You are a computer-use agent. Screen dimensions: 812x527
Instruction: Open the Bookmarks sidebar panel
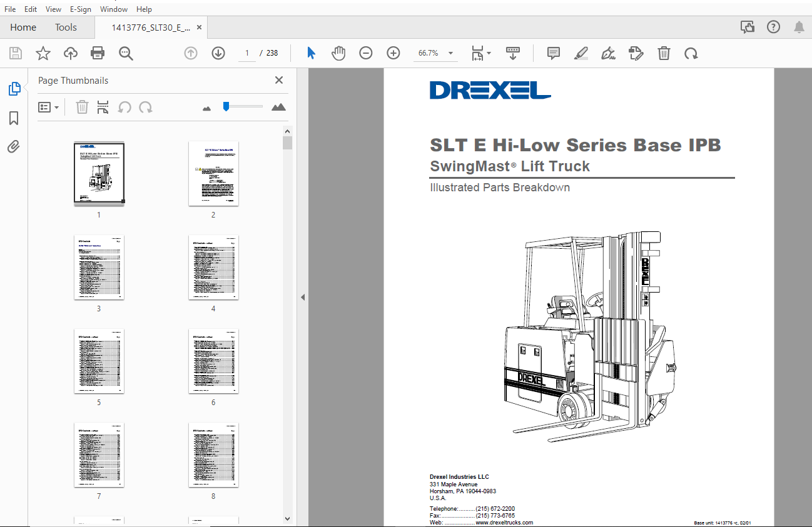14,118
